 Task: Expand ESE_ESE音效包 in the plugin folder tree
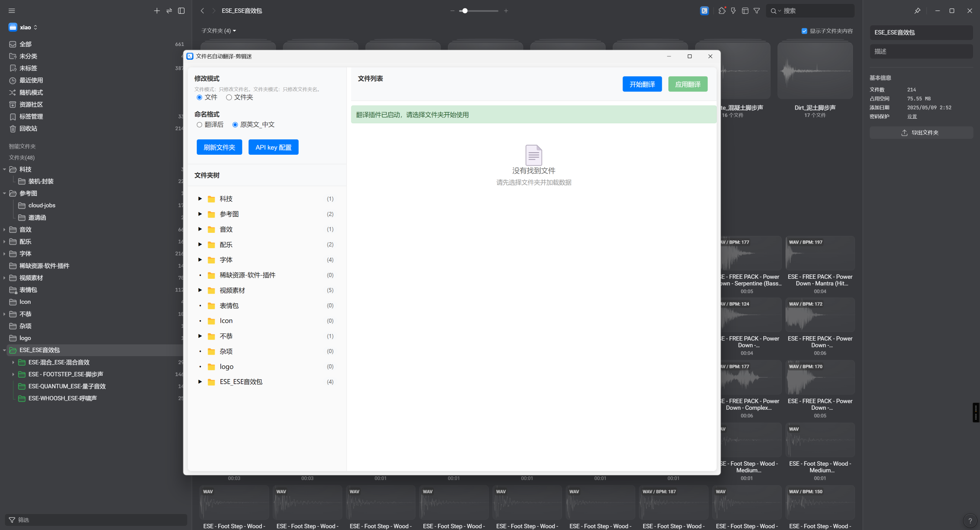(x=200, y=382)
